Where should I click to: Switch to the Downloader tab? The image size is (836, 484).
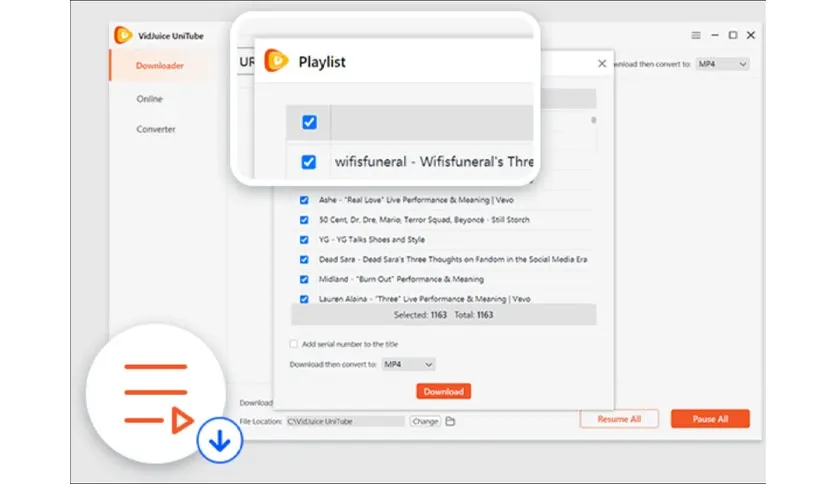click(159, 66)
